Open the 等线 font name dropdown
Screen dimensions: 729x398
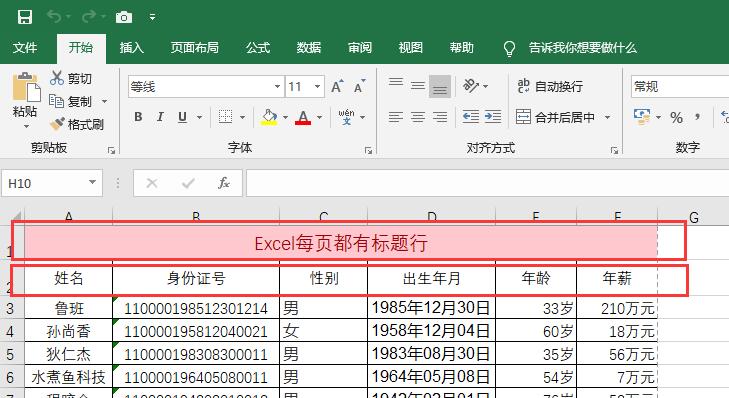click(x=277, y=86)
